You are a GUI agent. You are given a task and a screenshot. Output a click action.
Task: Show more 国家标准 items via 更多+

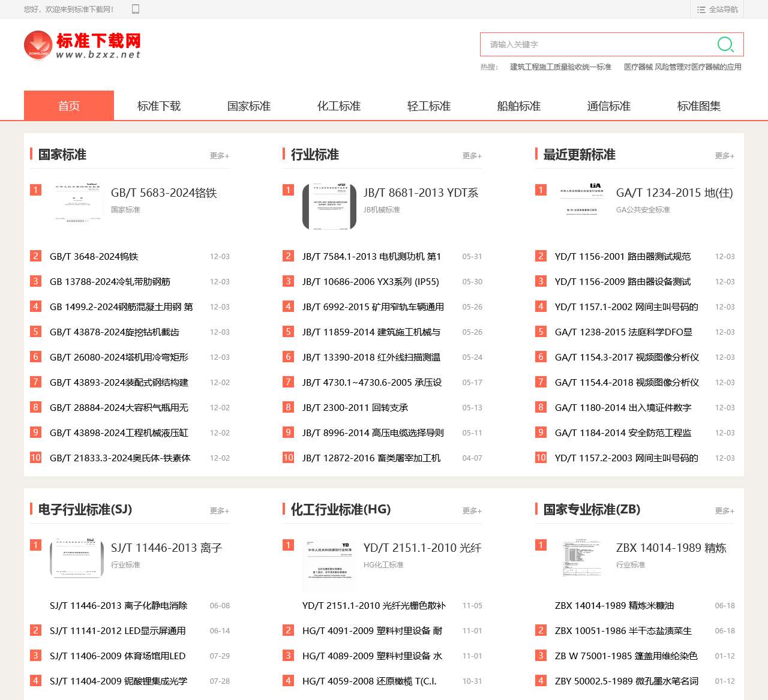pyautogui.click(x=220, y=156)
